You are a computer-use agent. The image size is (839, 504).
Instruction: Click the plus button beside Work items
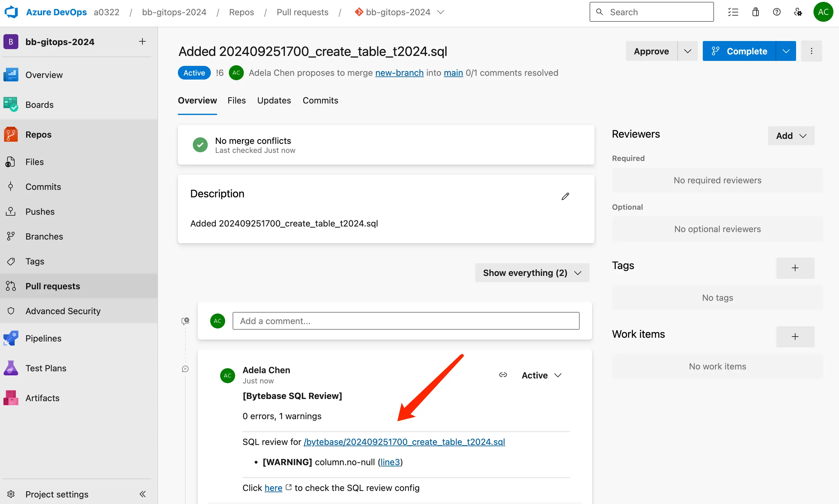click(795, 337)
